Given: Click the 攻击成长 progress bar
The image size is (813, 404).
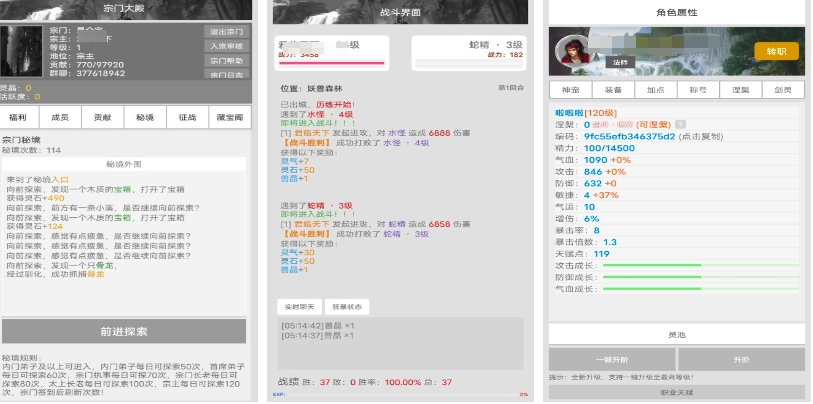Looking at the screenshot, I should click(x=702, y=265).
